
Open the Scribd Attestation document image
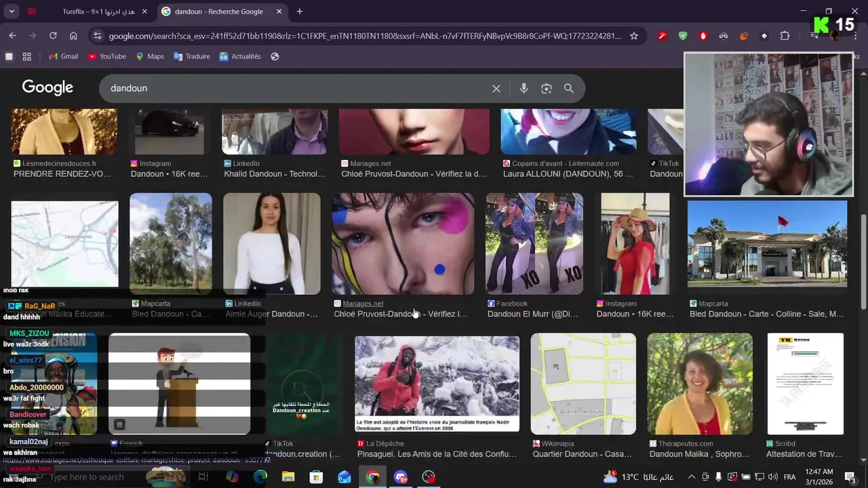click(x=806, y=384)
